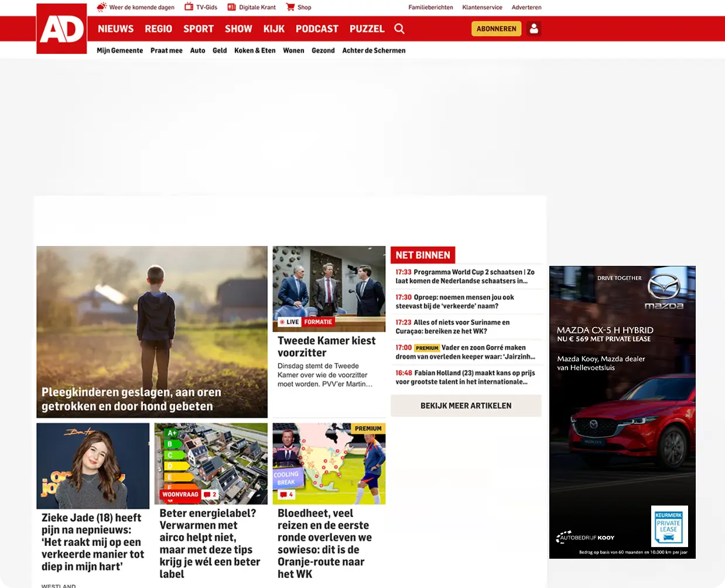Open headline Tweede Kamer kiest voorzitter
This screenshot has width=725, height=588.
click(326, 347)
